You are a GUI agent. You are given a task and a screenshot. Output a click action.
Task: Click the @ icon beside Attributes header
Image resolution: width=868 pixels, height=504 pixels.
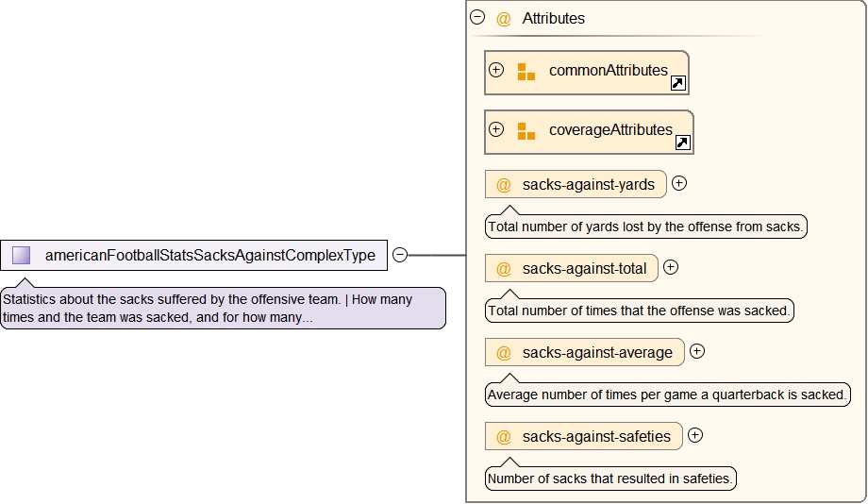pyautogui.click(x=503, y=19)
